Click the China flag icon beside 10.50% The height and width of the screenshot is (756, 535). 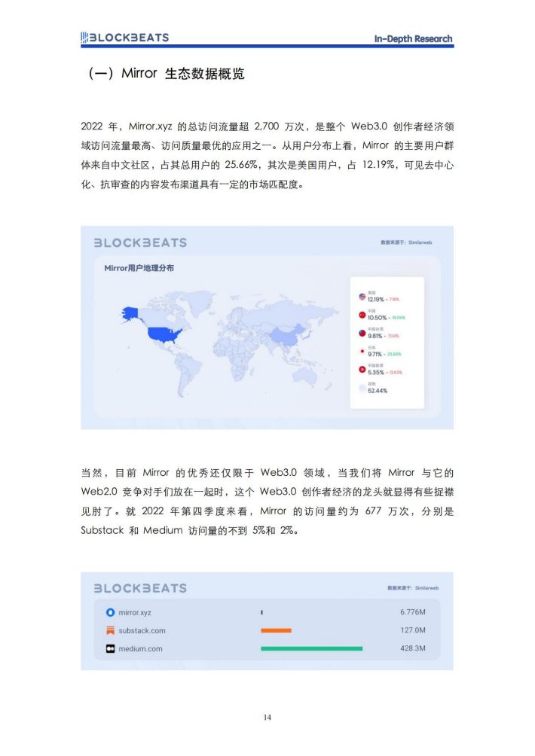[362, 315]
